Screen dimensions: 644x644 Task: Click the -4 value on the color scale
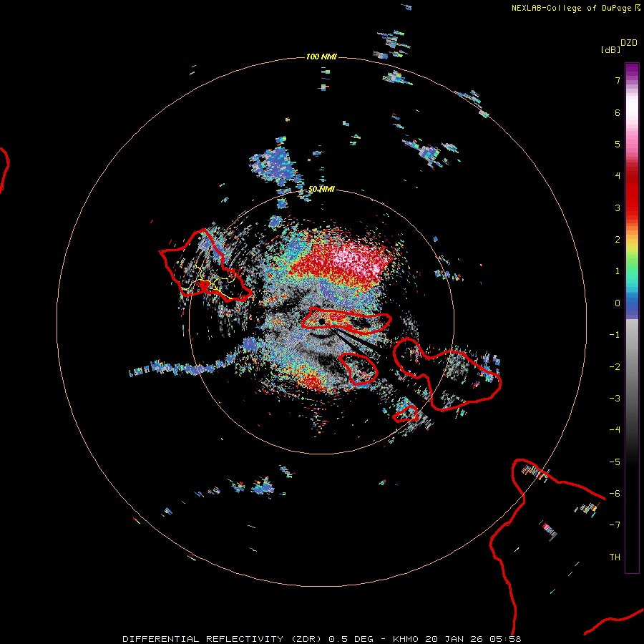[x=615, y=430]
